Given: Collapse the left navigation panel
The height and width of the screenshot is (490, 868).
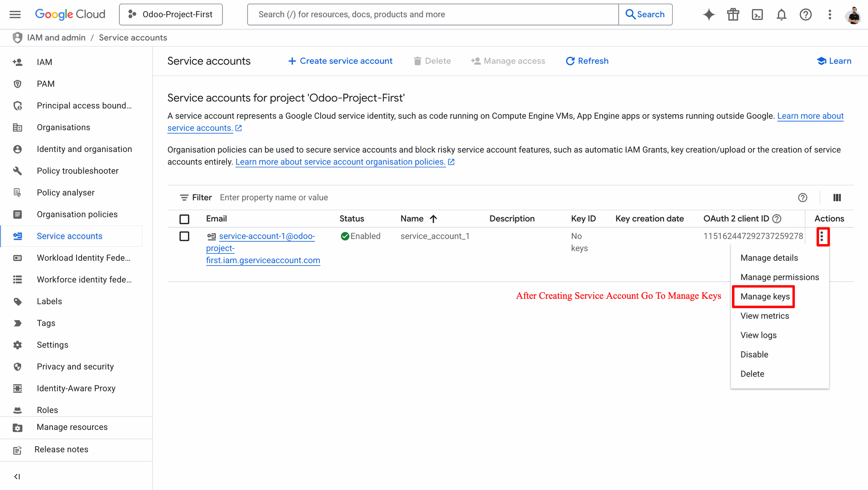Looking at the screenshot, I should pyautogui.click(x=17, y=476).
